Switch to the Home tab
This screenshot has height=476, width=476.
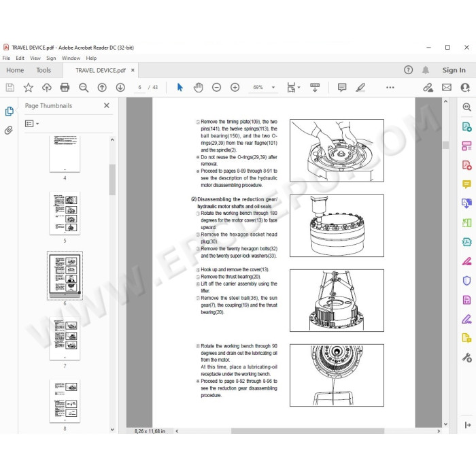[15, 70]
